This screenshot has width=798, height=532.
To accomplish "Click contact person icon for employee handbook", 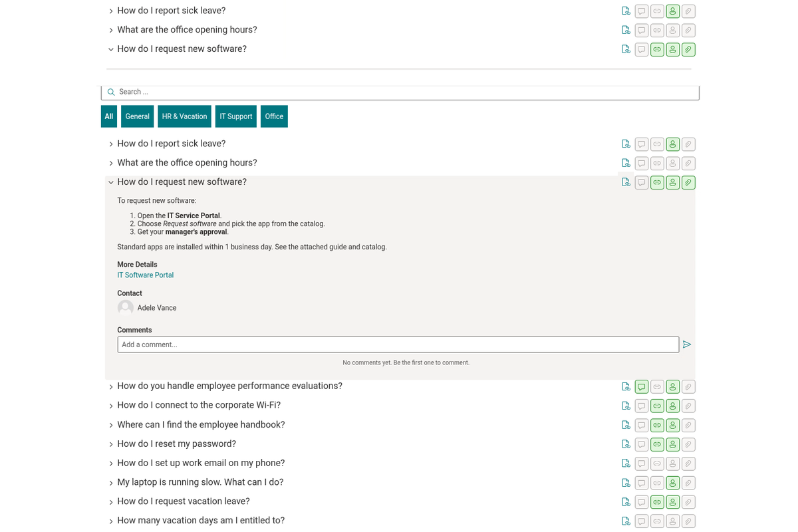I will coord(673,425).
